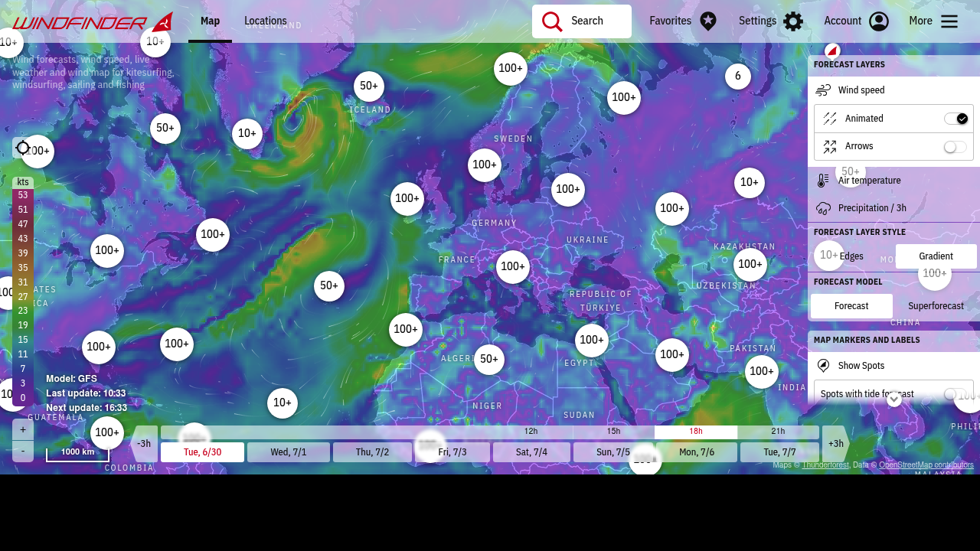Select Wed, 7/1 day tab

point(289,452)
